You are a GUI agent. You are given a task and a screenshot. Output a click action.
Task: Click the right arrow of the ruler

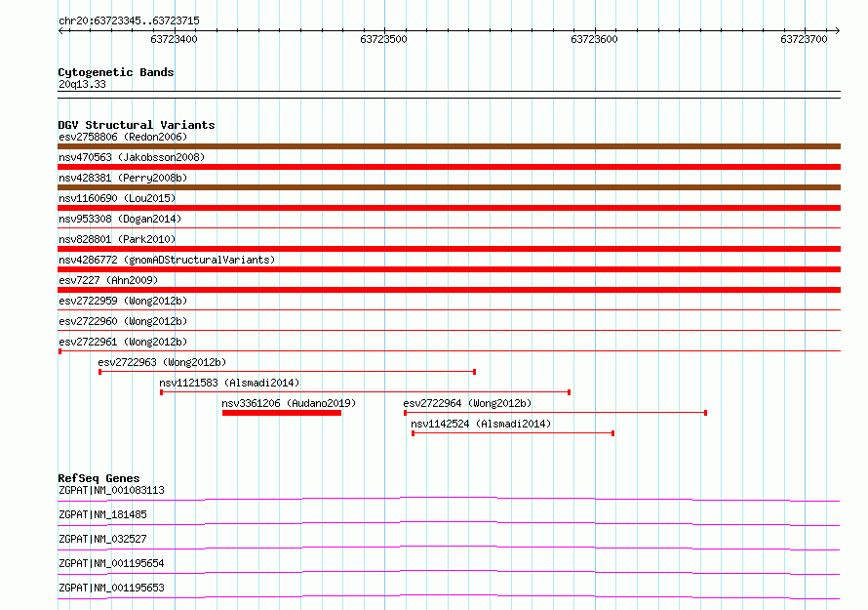point(838,30)
